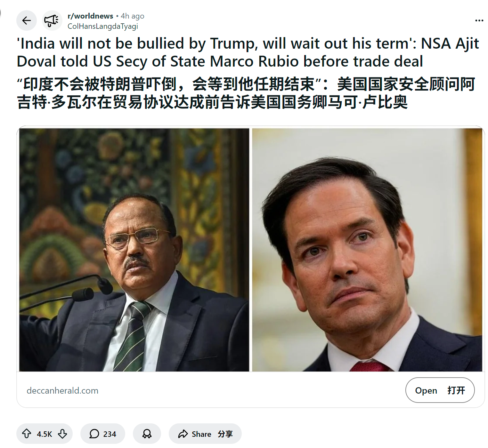Click the Share 分享 text label

click(212, 434)
